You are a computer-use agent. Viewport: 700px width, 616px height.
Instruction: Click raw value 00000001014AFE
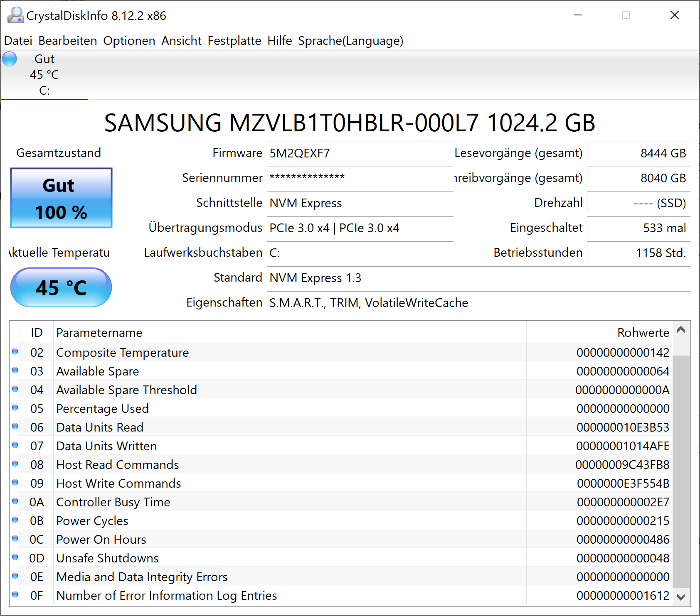[623, 446]
